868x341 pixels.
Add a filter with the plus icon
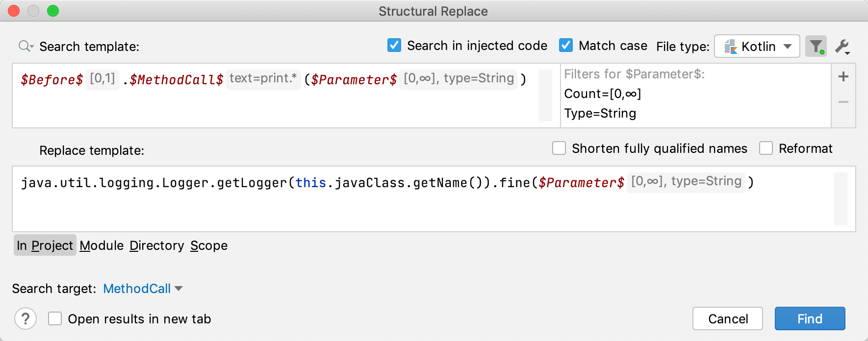pyautogui.click(x=843, y=76)
